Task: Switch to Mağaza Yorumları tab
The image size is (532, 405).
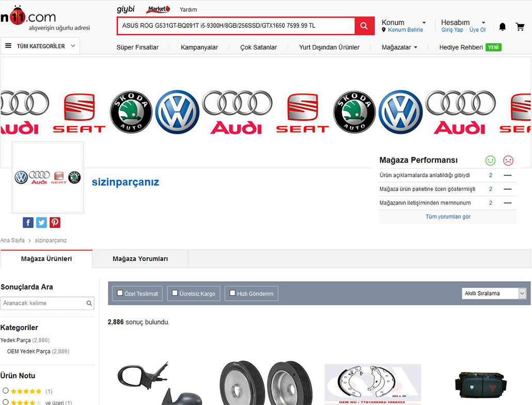Action: click(140, 259)
